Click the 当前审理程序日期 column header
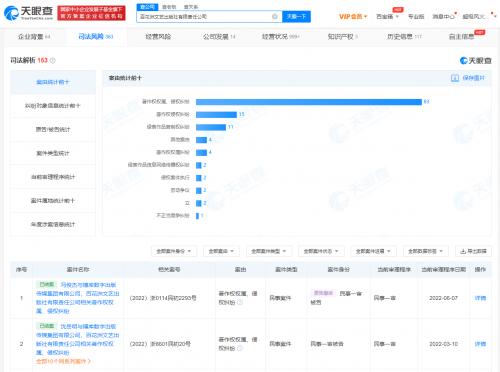 [x=443, y=269]
